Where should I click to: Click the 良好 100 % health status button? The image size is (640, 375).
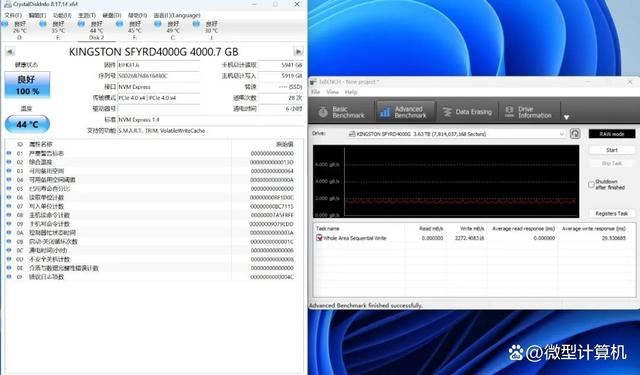tap(27, 84)
